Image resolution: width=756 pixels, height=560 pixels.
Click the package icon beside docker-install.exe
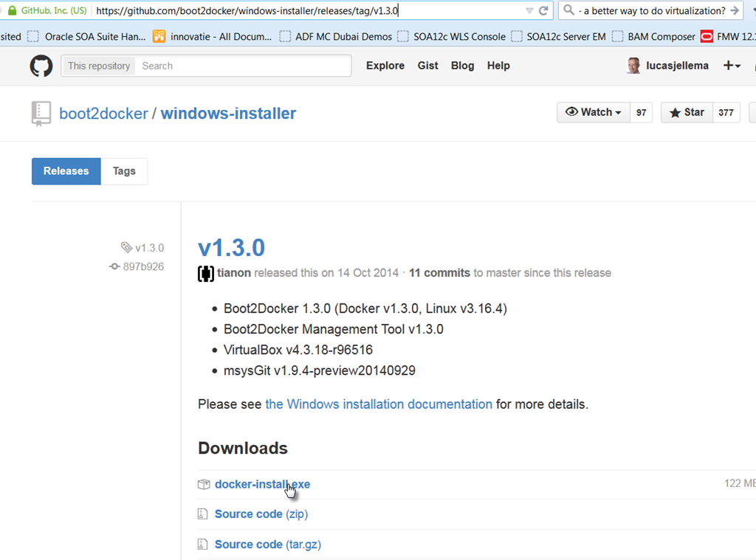pos(204,484)
